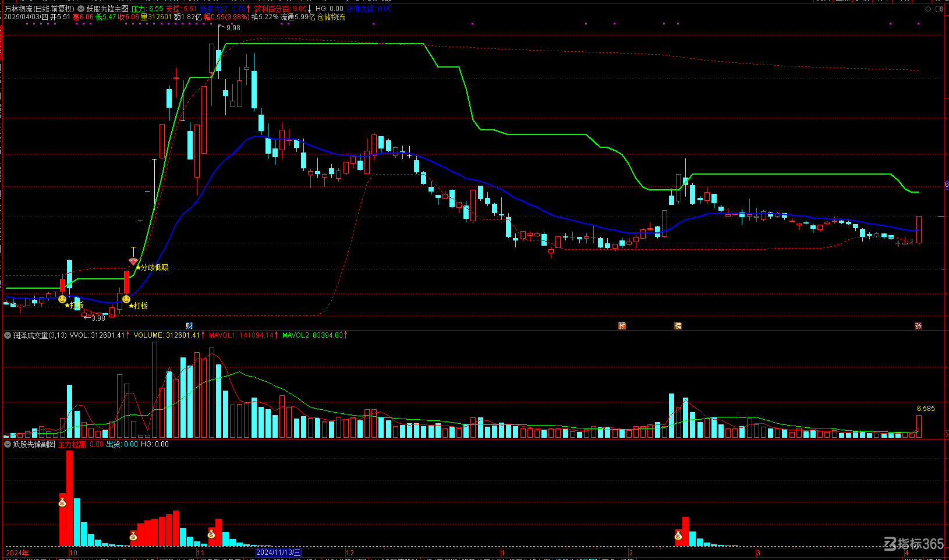The height and width of the screenshot is (560, 949).
Task: Select the 支撑: 5.51 value in the header
Action: (x=181, y=9)
